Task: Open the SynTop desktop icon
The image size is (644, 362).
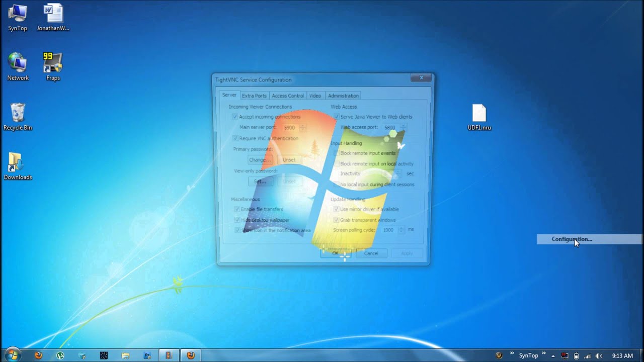Action: click(18, 18)
